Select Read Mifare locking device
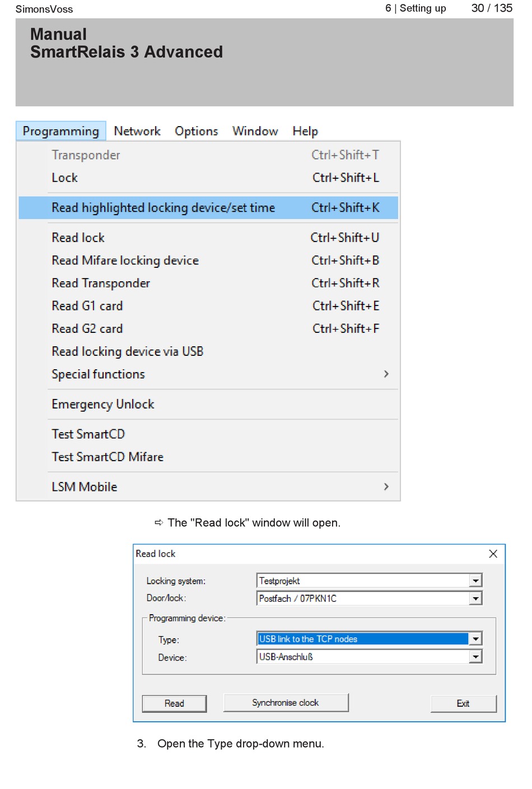Image resolution: width=532 pixels, height=789 pixels. pos(125,261)
